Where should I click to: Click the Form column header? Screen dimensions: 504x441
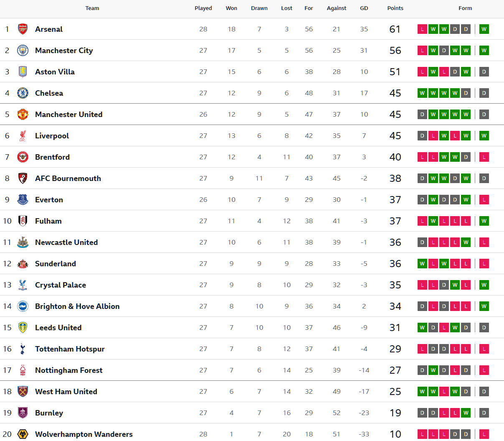pos(465,8)
